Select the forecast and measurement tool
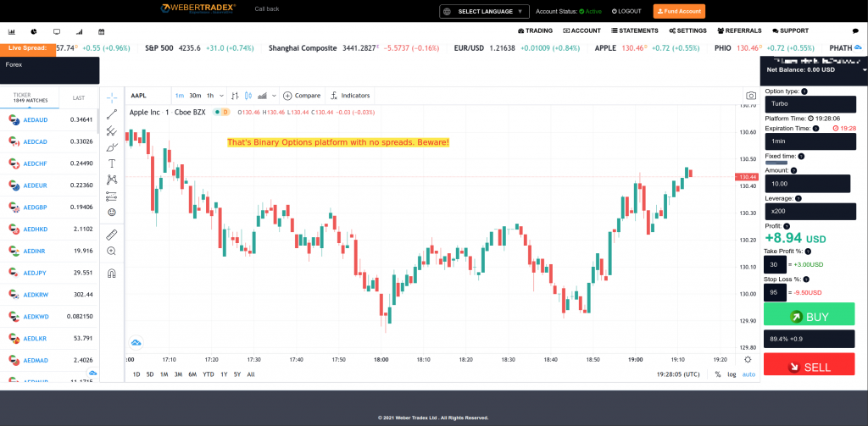This screenshot has height=426, width=868. pos(112,196)
